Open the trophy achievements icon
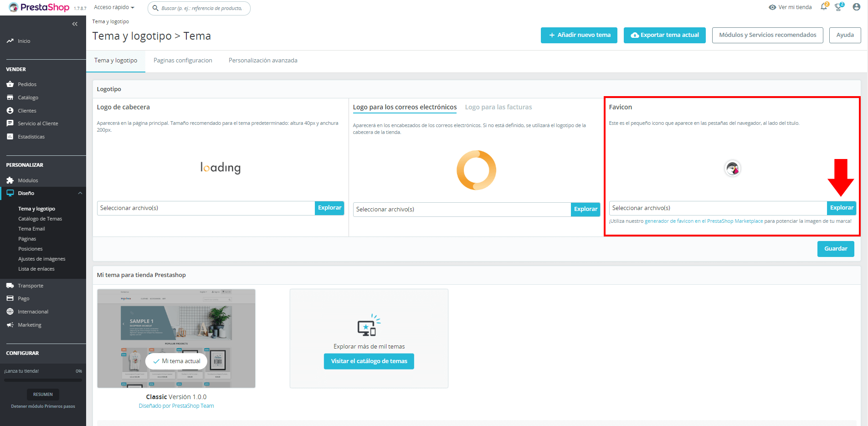 point(838,7)
